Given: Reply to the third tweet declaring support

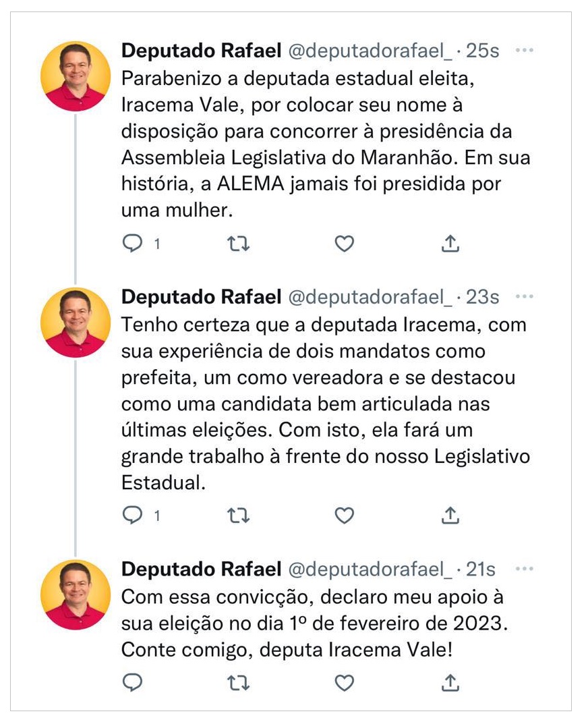Looking at the screenshot, I should point(133,683).
